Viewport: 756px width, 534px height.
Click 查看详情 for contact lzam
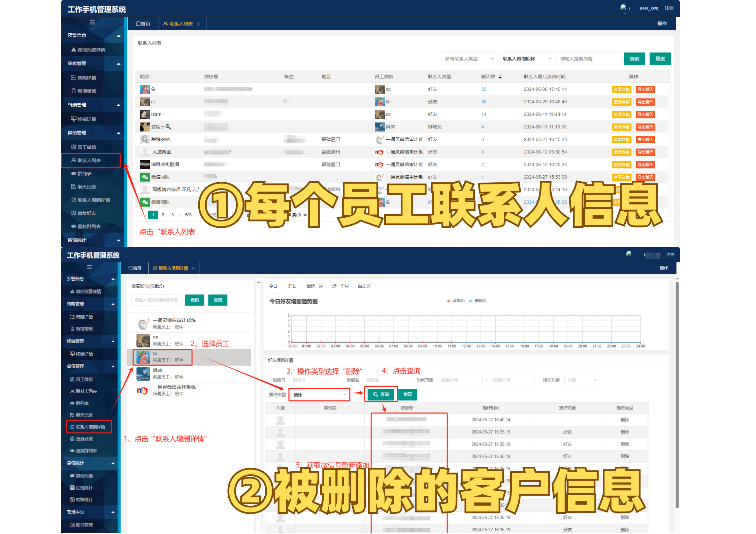pyautogui.click(x=621, y=115)
